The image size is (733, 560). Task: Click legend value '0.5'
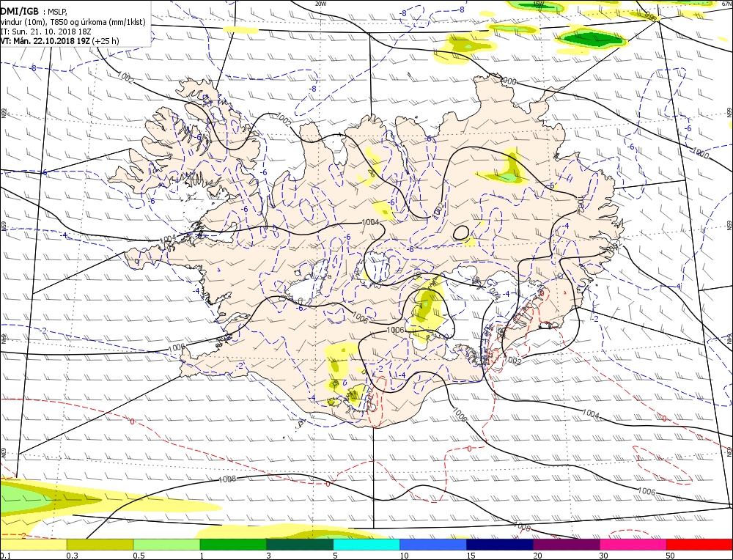139,556
